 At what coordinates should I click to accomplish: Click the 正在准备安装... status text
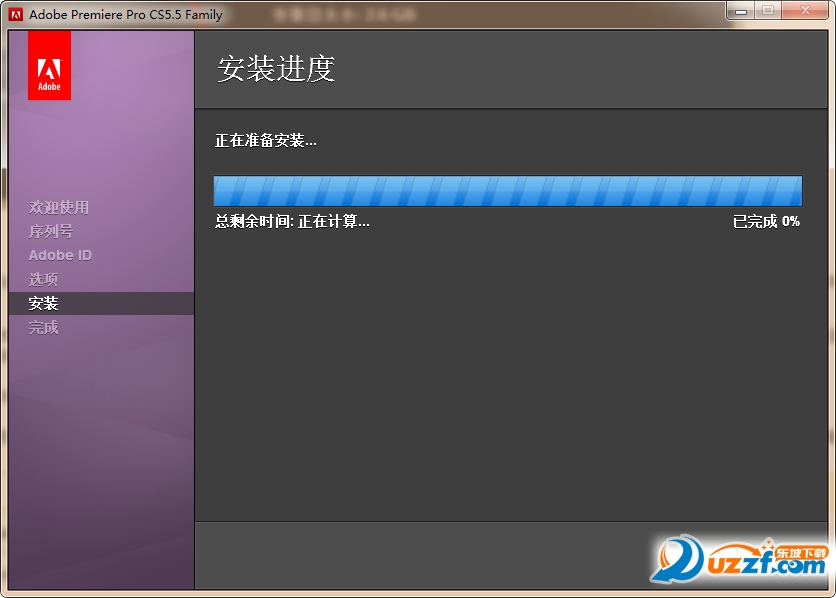pos(266,140)
